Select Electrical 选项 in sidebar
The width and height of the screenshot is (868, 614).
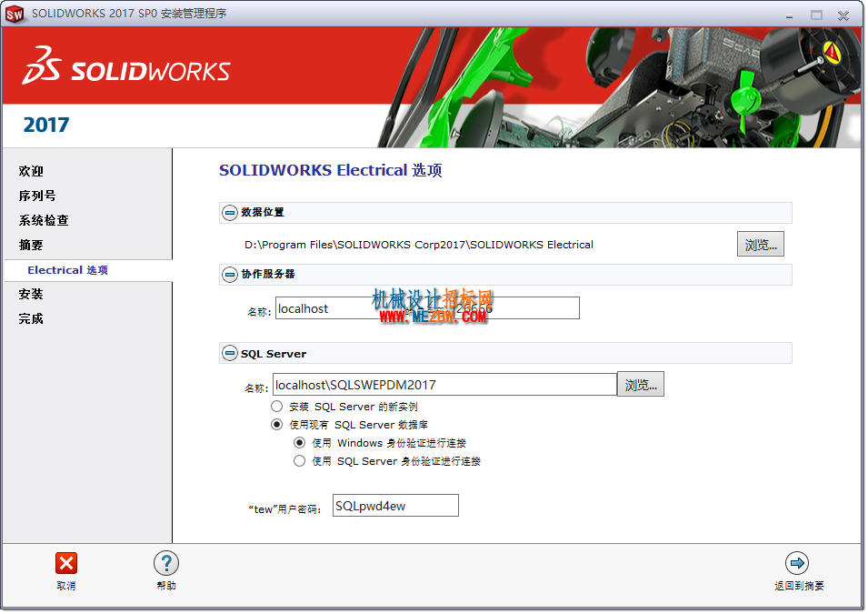click(x=68, y=270)
